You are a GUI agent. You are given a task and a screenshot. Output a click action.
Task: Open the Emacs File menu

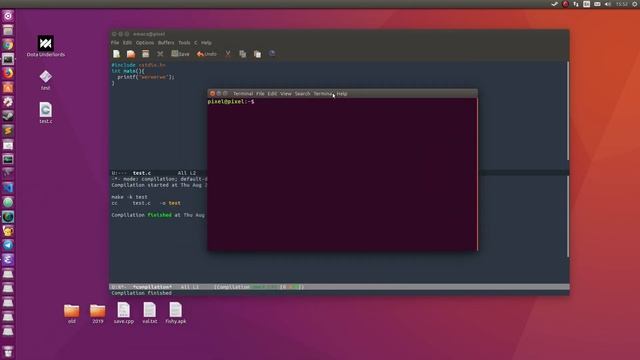click(115, 42)
